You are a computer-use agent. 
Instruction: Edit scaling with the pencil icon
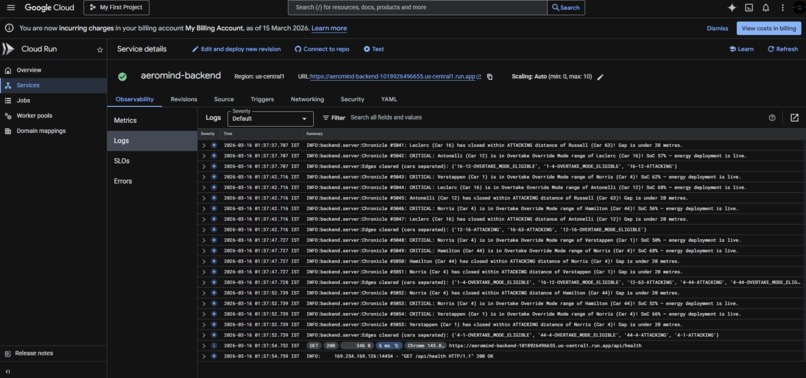(600, 77)
